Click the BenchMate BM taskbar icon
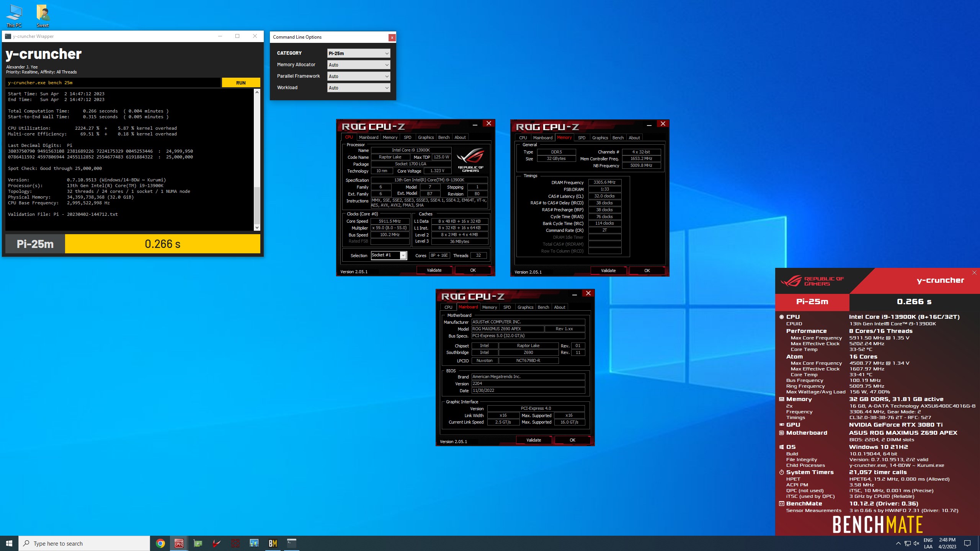Viewport: 980px width, 551px height. click(x=273, y=543)
